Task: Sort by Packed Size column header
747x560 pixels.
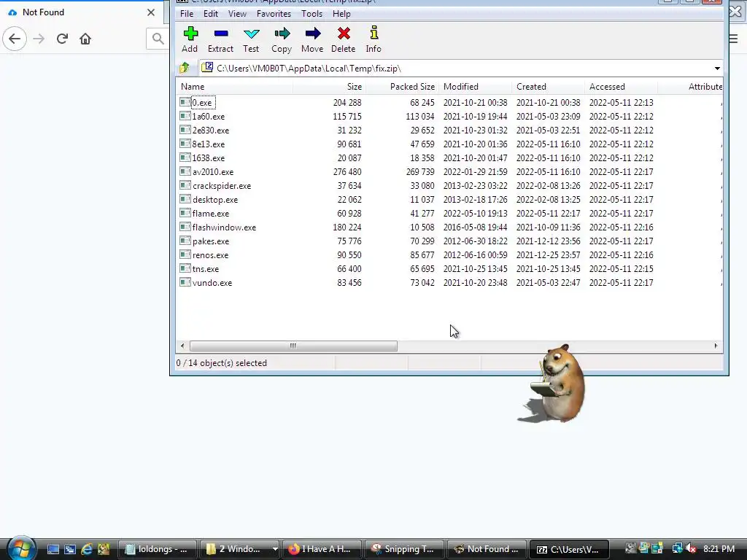Action: (402, 87)
